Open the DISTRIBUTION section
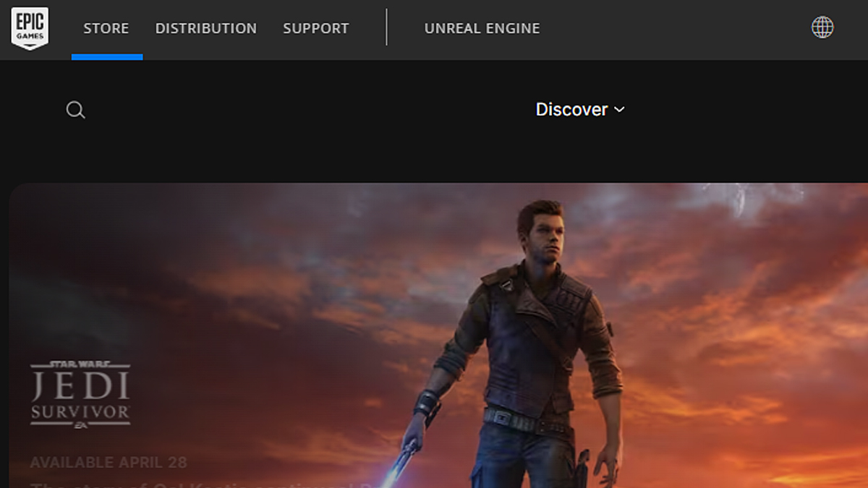 [206, 27]
